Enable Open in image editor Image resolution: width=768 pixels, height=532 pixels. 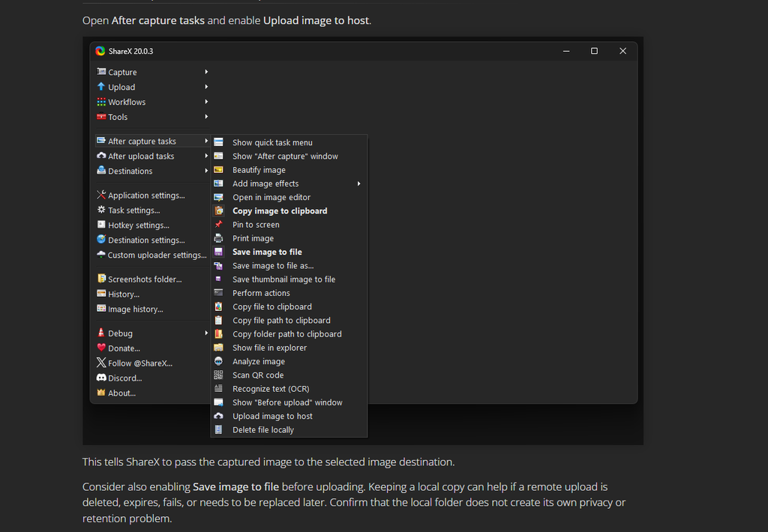pos(289,197)
